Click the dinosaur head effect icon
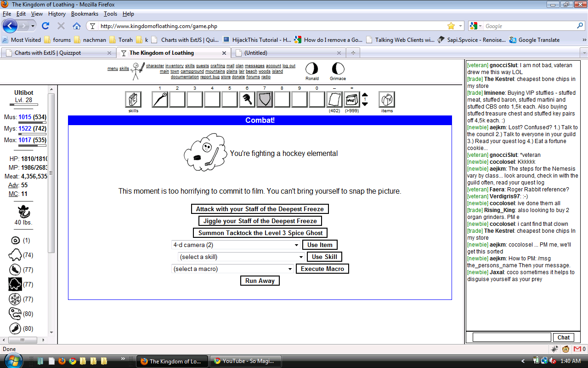Image resolution: width=588 pixels, height=368 pixels. (x=15, y=314)
